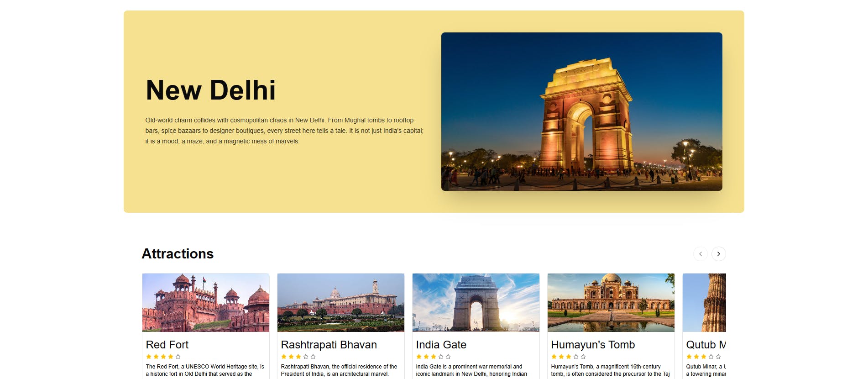
Task: Click the next arrow in Attractions carousel
Action: point(718,254)
